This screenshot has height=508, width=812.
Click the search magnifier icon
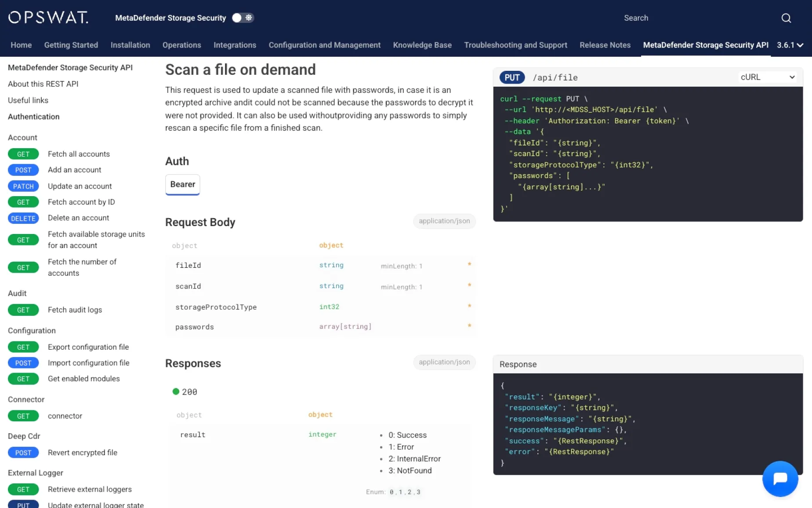(x=786, y=18)
